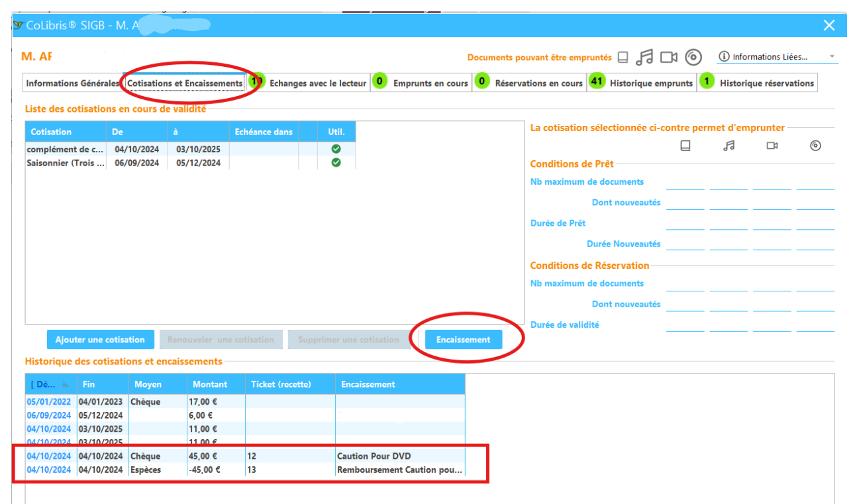Click Ajouter une cotisation button
The image size is (855, 504).
click(x=100, y=340)
